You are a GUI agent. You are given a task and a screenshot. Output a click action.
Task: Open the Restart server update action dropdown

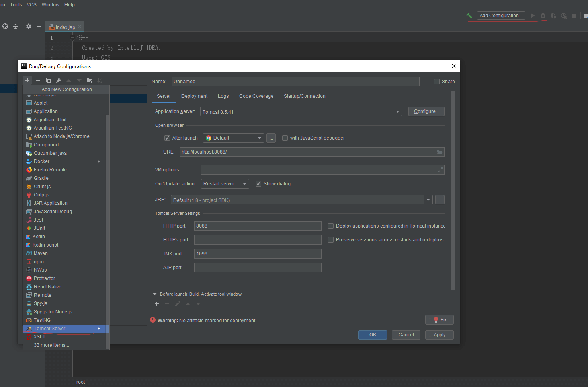pos(225,184)
